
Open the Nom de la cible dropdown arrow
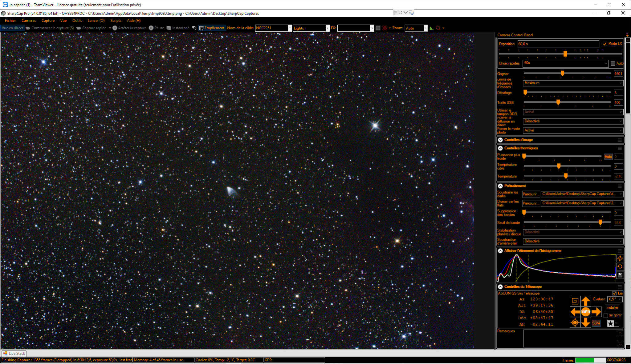tap(290, 28)
